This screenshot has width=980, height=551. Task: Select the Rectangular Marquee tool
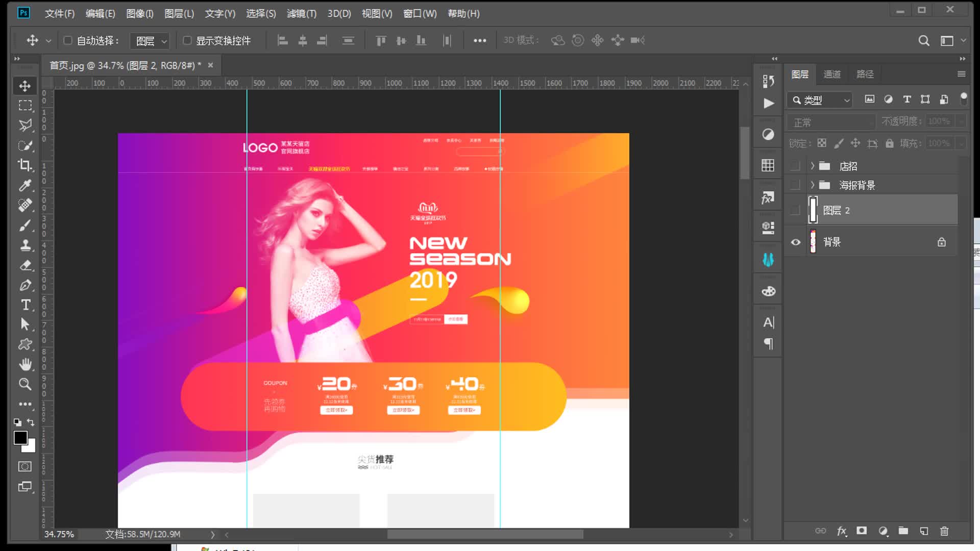point(24,106)
